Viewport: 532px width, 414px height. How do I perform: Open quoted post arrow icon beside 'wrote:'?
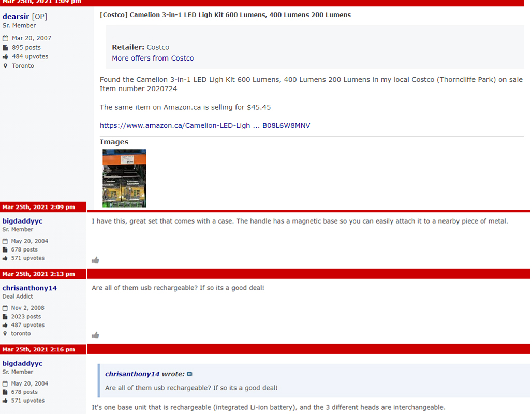pos(189,374)
